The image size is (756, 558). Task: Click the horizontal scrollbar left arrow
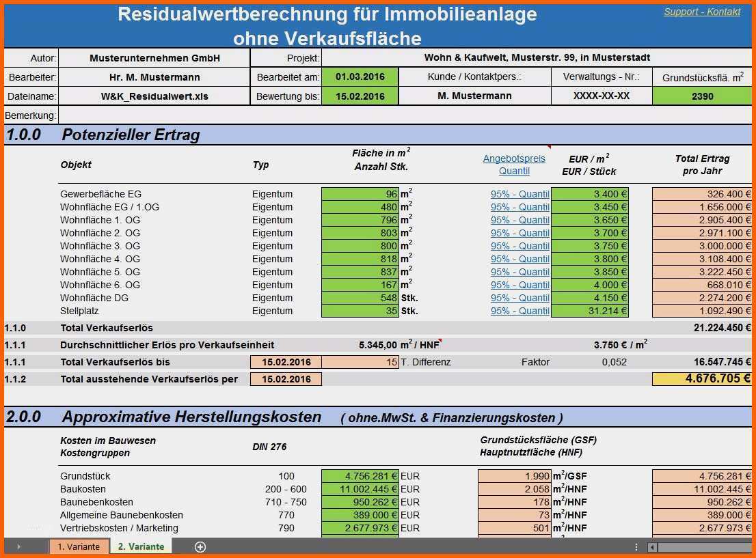[x=653, y=546]
